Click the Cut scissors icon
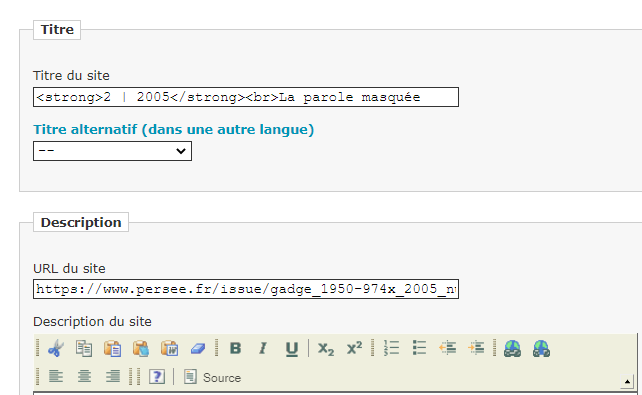This screenshot has width=642, height=395. point(56,348)
